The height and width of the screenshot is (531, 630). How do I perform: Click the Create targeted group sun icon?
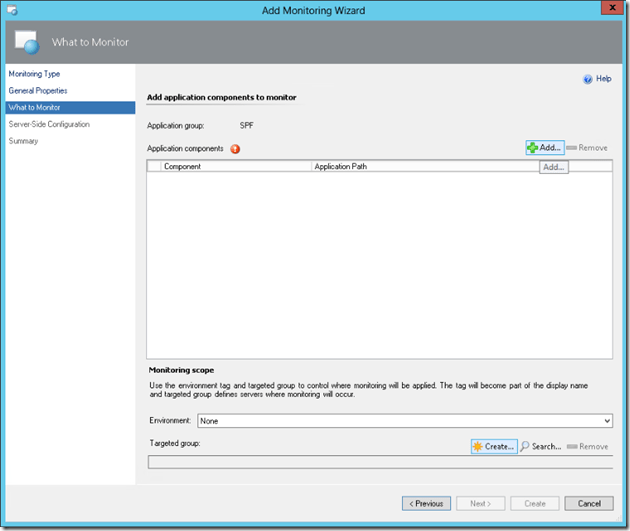click(478, 446)
